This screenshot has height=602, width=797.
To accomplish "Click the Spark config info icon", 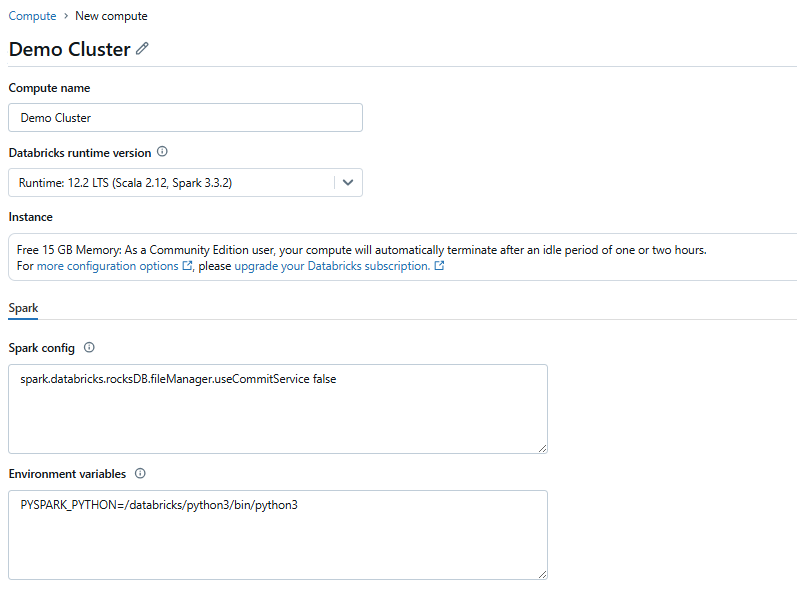I will pyautogui.click(x=89, y=347).
